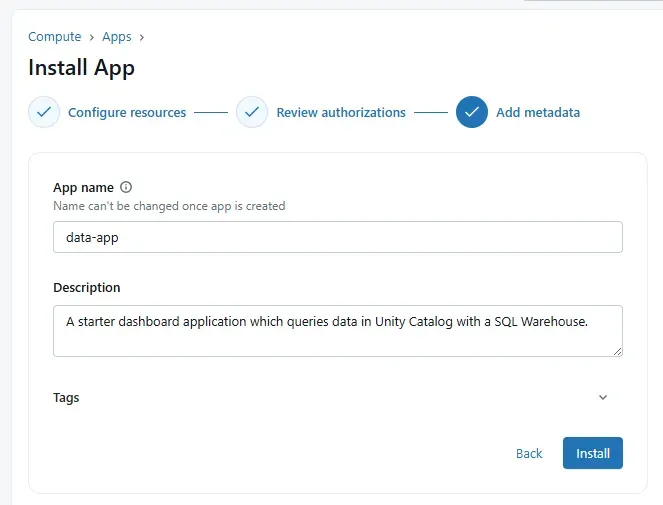Click the Compute breadcrumb link
Image resolution: width=663 pixels, height=505 pixels.
tap(54, 37)
